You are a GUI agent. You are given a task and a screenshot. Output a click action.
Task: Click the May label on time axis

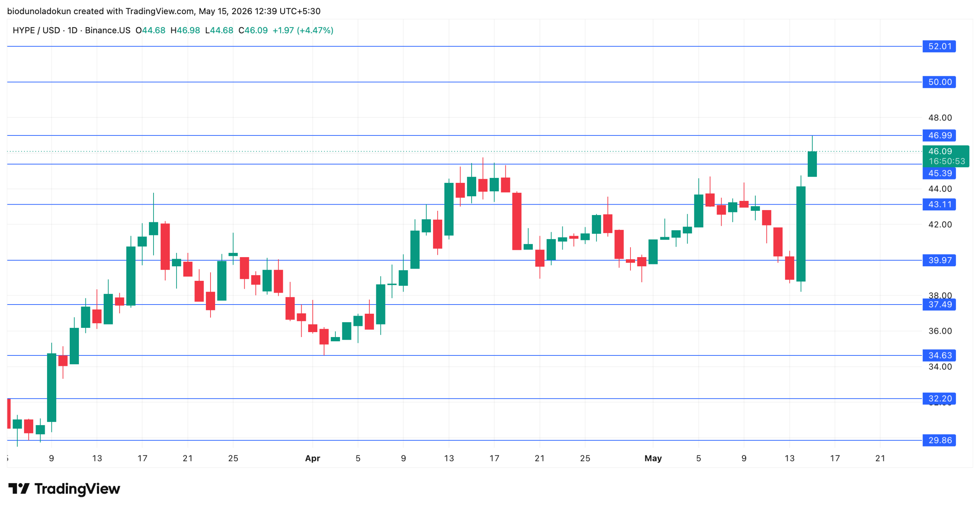[653, 458]
